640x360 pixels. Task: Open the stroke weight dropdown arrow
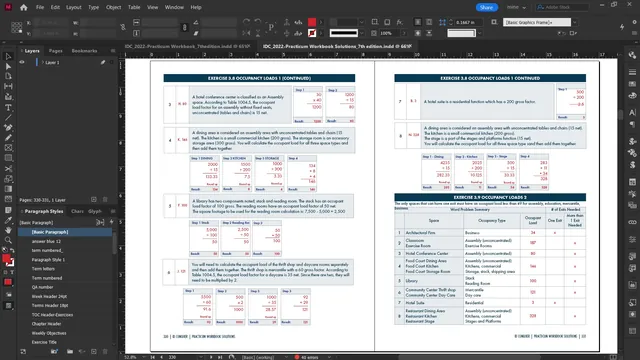(x=362, y=22)
